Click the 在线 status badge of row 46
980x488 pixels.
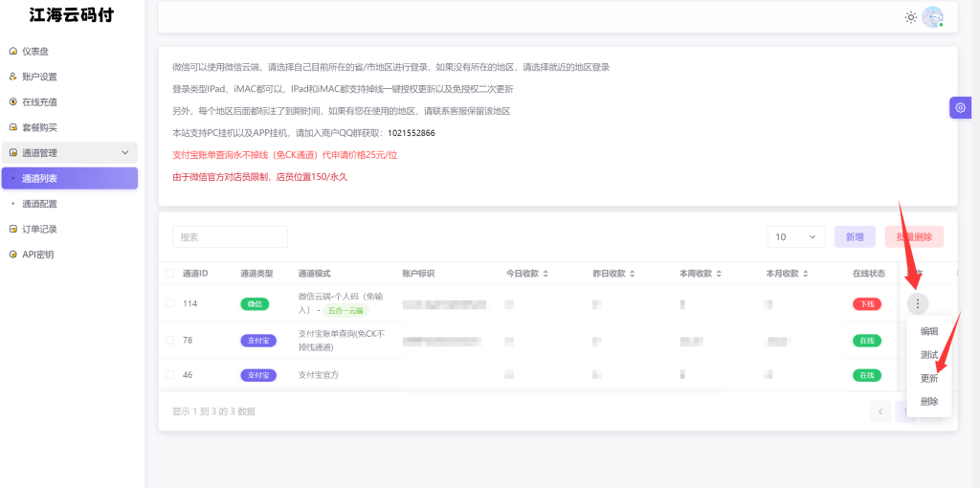pyautogui.click(x=867, y=375)
